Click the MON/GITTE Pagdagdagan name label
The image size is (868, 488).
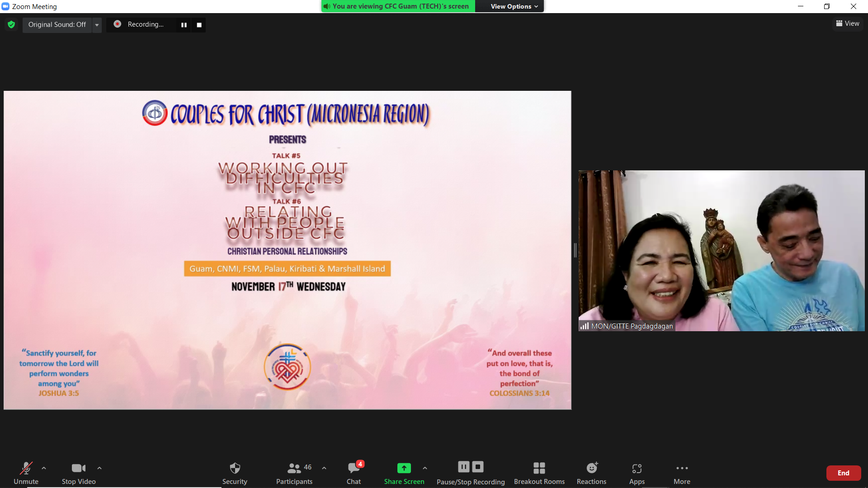(632, 326)
